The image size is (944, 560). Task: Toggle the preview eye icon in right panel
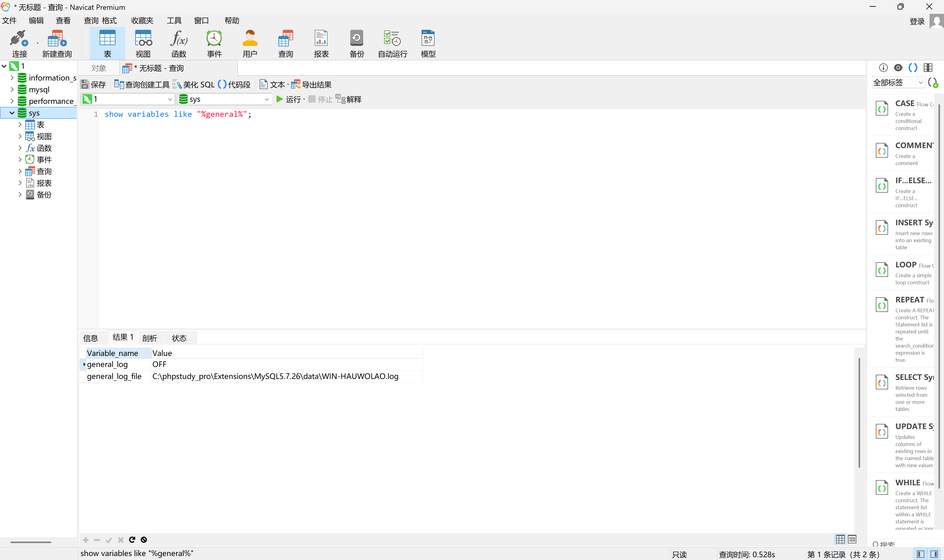898,68
